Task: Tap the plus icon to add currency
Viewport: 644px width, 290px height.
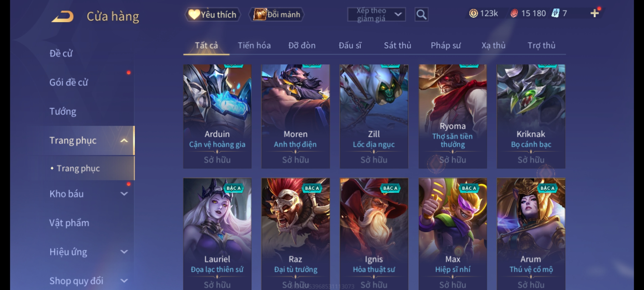Action: [595, 13]
